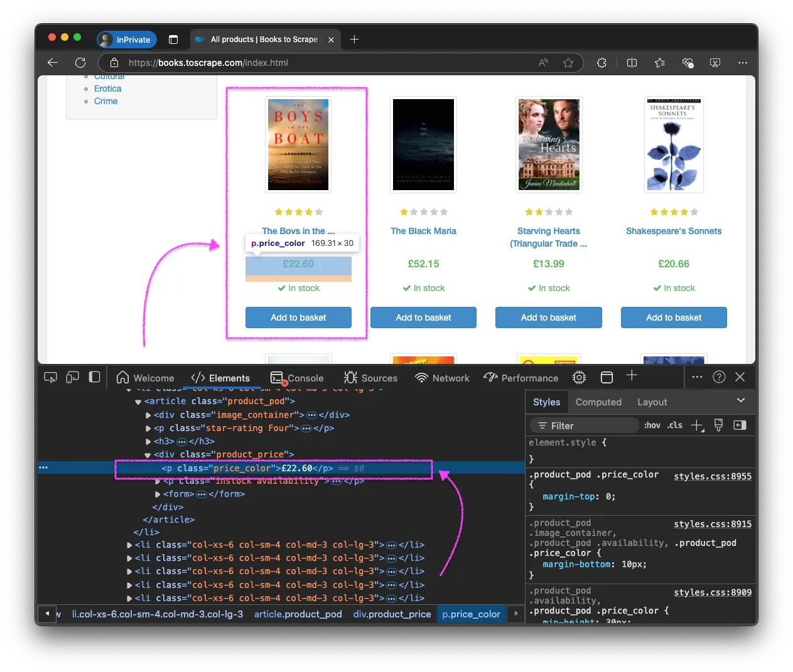
Task: Select the Styles pane tab
Action: pos(546,402)
